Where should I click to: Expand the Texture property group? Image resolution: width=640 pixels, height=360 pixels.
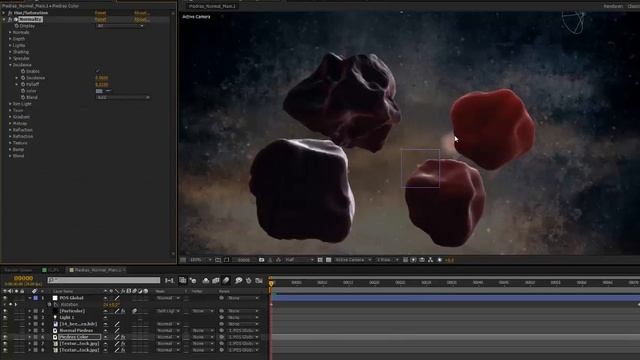point(10,143)
